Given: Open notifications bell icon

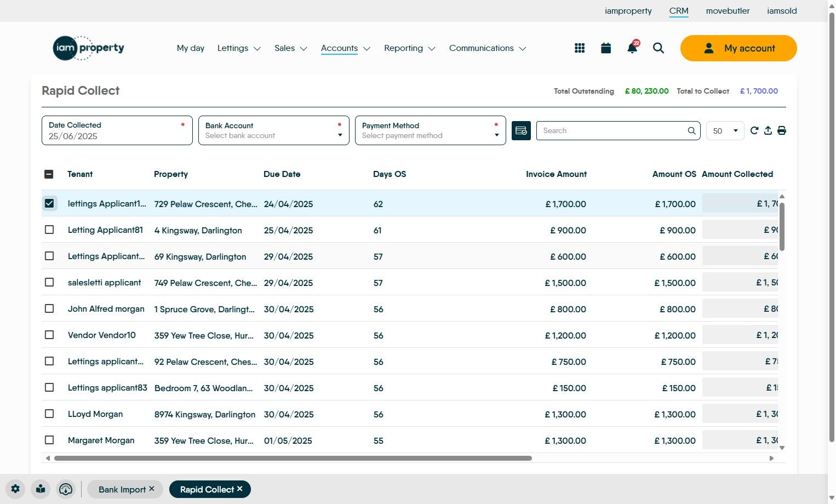Looking at the screenshot, I should click(632, 48).
